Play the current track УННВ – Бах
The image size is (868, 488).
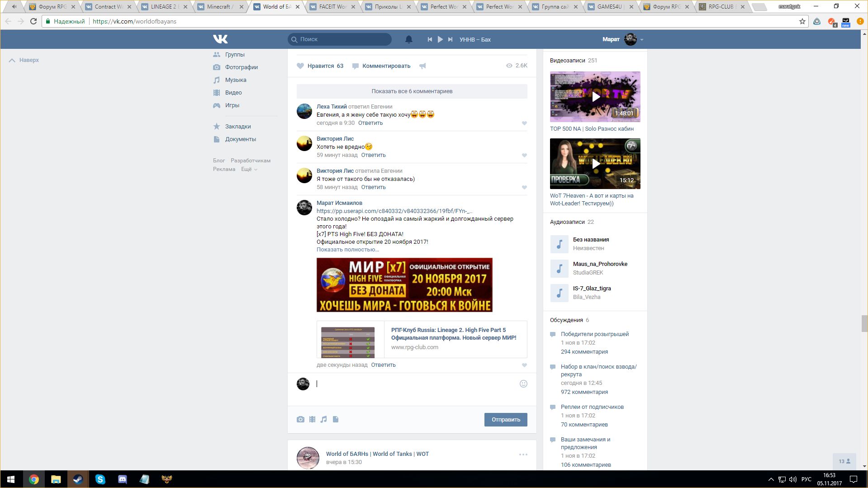pos(440,39)
